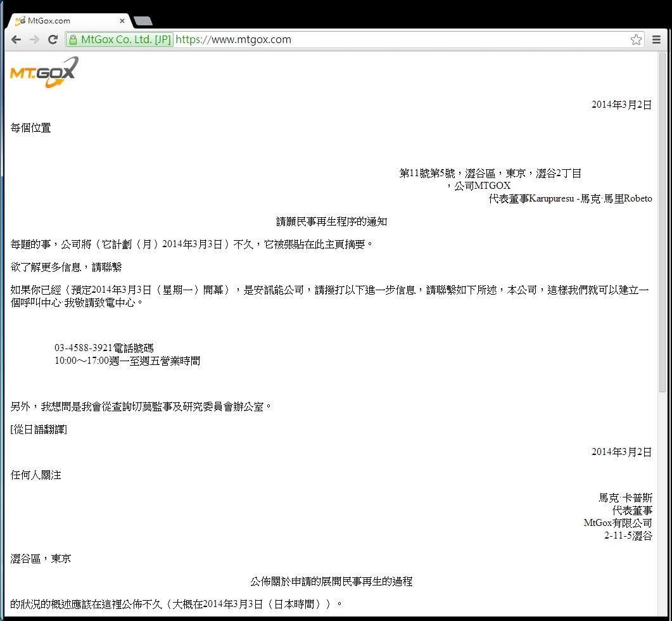
Task: Click the MtGox Co. Ltd. [JP] certificate badge
Action: point(120,39)
